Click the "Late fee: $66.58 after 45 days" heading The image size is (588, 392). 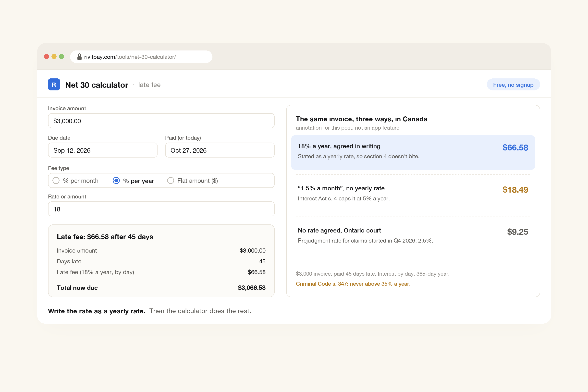[x=105, y=237]
